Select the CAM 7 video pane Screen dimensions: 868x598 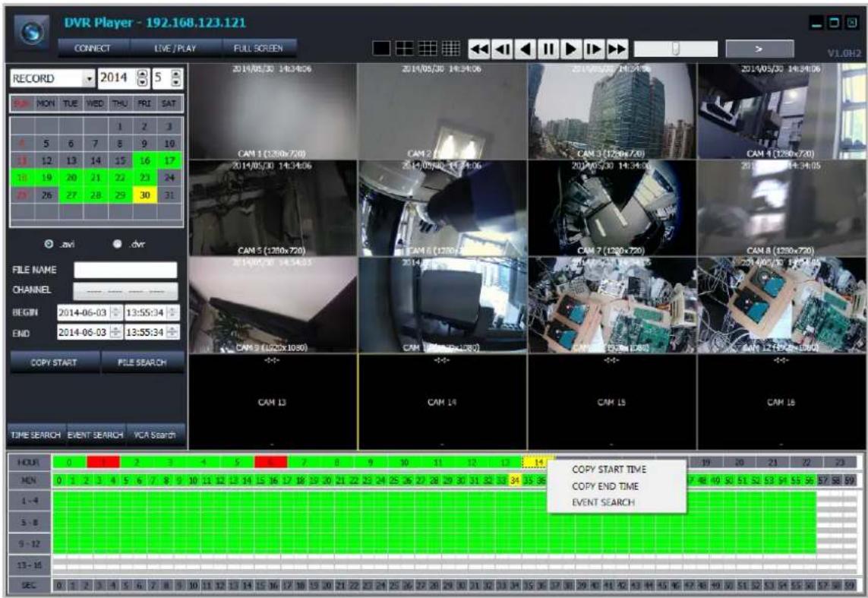click(x=611, y=208)
